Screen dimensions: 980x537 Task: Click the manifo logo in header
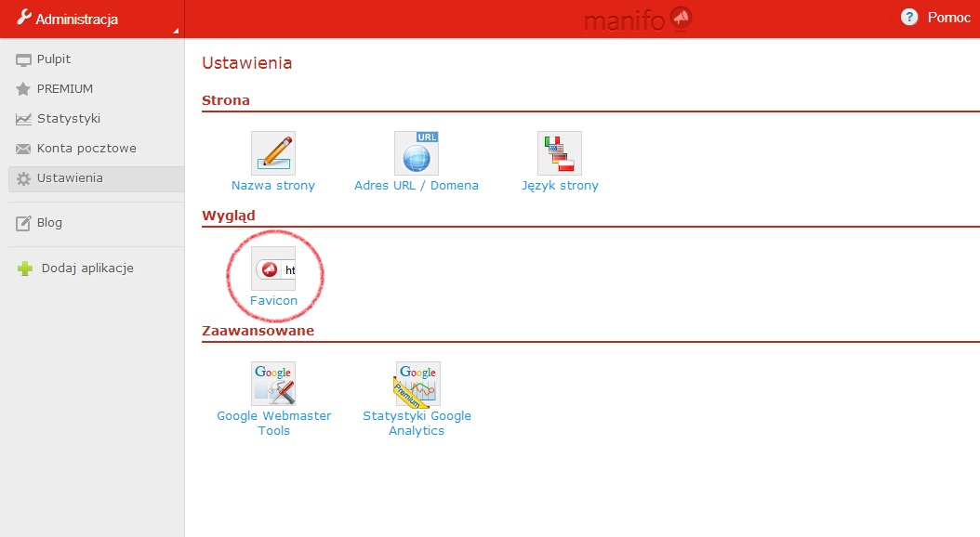(x=638, y=19)
